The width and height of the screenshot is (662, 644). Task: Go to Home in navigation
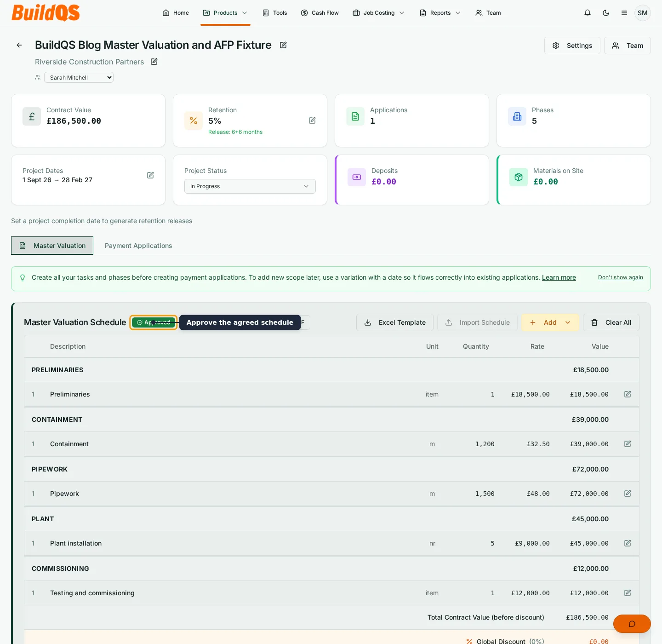pos(176,13)
